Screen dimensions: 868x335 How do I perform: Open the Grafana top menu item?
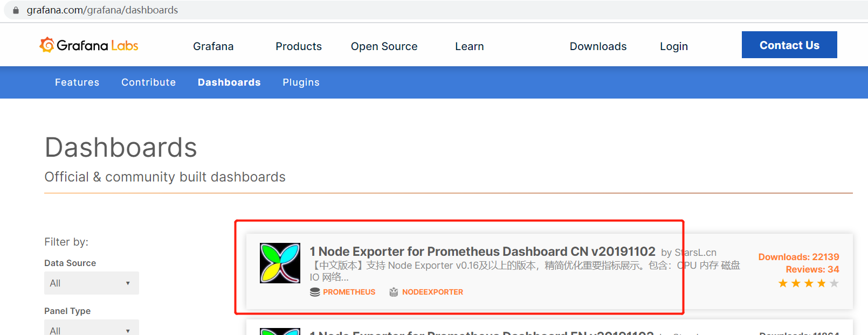pyautogui.click(x=213, y=46)
